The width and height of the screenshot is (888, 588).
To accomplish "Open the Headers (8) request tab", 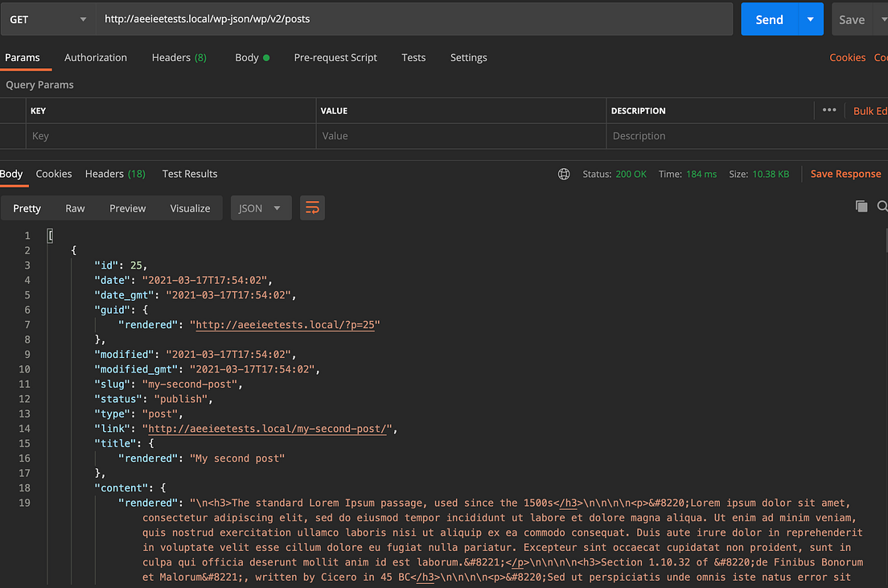I will pos(179,57).
